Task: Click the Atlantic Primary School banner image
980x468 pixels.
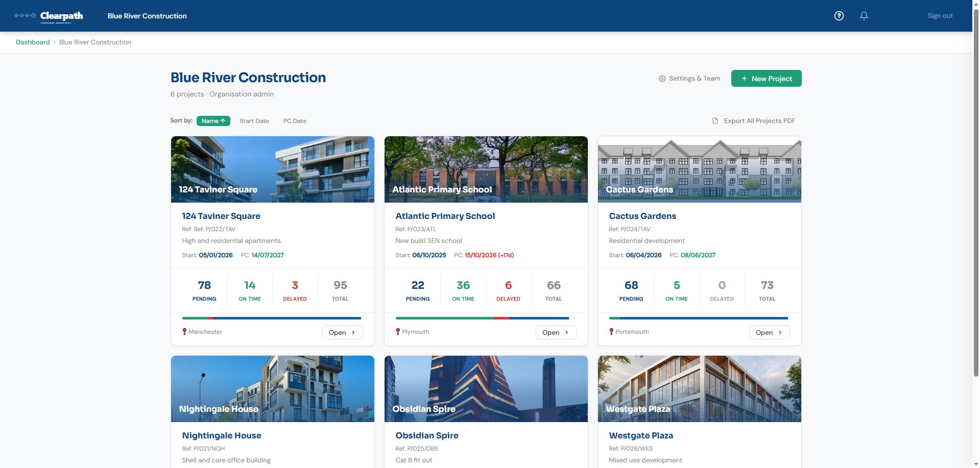Action: coord(486,169)
